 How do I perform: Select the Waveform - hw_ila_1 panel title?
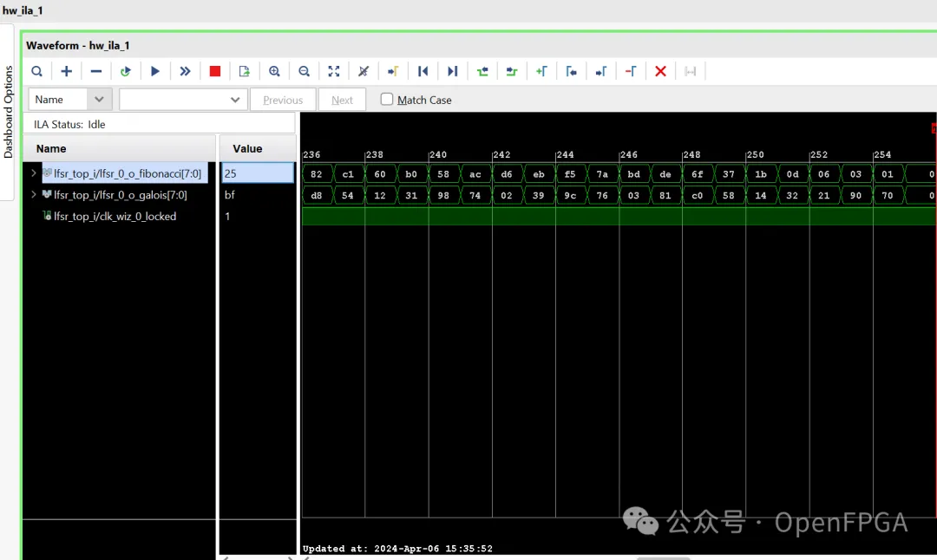tap(77, 45)
